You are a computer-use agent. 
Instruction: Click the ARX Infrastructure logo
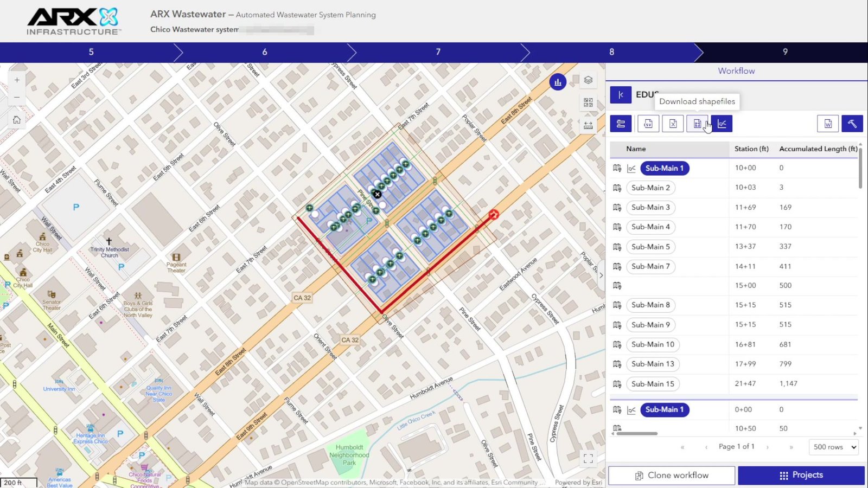click(x=73, y=22)
